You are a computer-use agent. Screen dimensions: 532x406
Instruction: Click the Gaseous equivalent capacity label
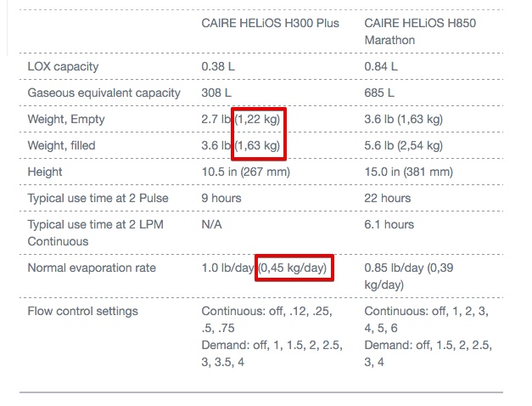[x=104, y=93]
